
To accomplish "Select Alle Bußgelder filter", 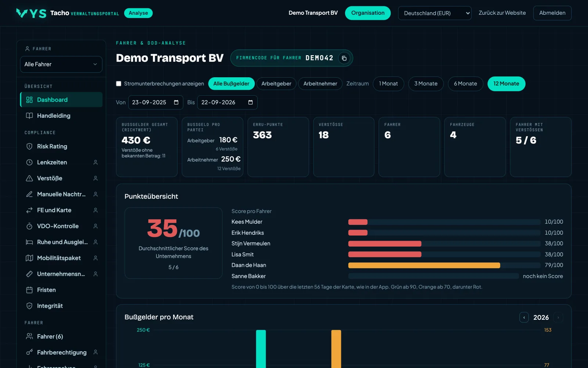I will (x=231, y=84).
